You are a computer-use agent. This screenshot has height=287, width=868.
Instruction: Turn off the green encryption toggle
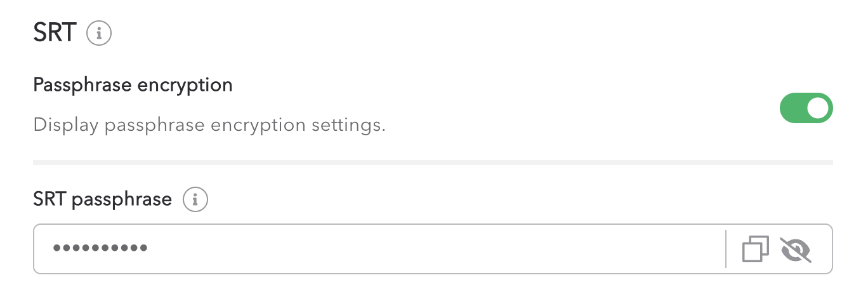click(806, 109)
